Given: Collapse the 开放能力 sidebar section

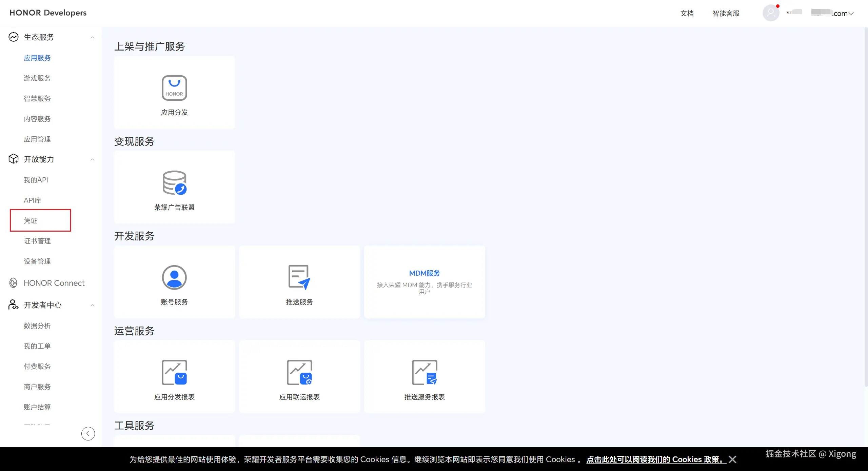Looking at the screenshot, I should point(92,159).
